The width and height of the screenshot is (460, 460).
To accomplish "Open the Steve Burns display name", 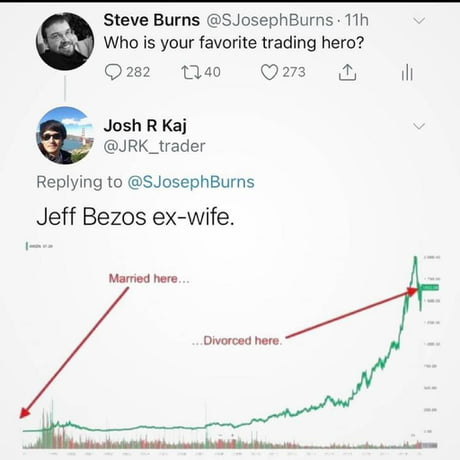I will pyautogui.click(x=152, y=20).
